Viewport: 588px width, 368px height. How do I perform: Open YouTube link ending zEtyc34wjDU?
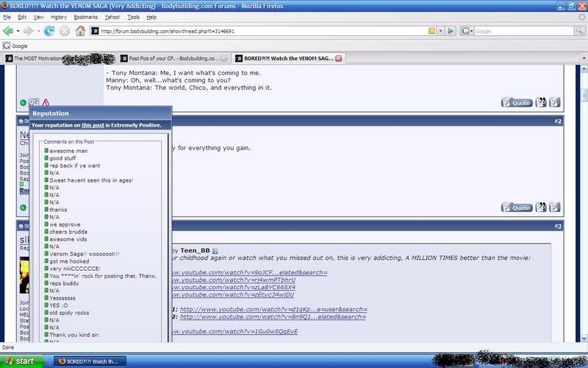tap(233, 294)
